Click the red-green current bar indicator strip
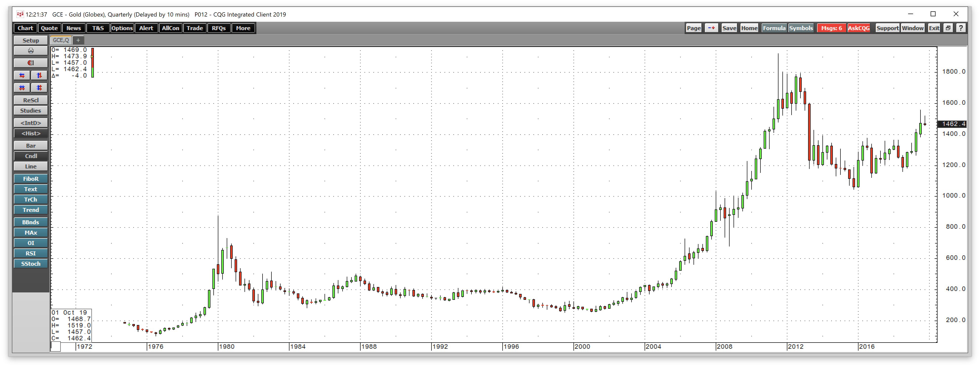Image resolution: width=980 pixels, height=367 pixels. [x=92, y=63]
